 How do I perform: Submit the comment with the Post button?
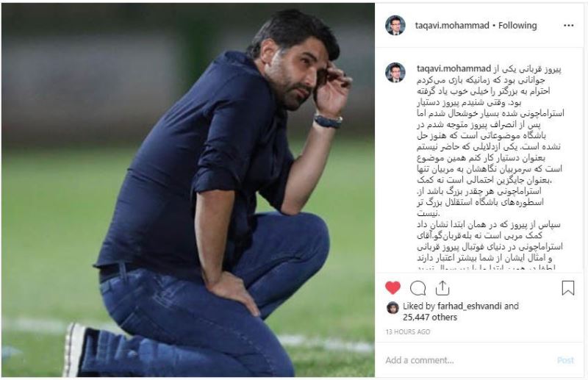[565, 360]
